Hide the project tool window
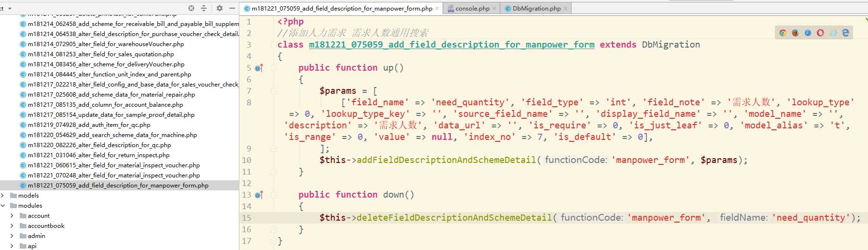This screenshot has width=868, height=250. click(x=232, y=8)
